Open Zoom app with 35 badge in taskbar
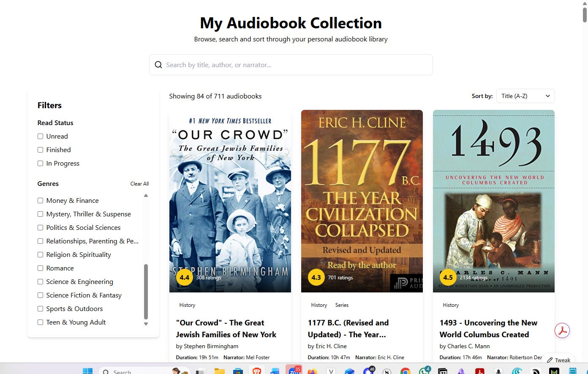This screenshot has height=374, width=588. 294,370
